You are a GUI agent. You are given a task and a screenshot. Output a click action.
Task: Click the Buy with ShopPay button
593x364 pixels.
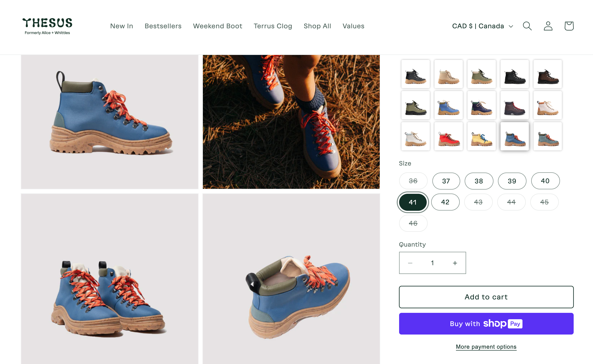coord(486,323)
